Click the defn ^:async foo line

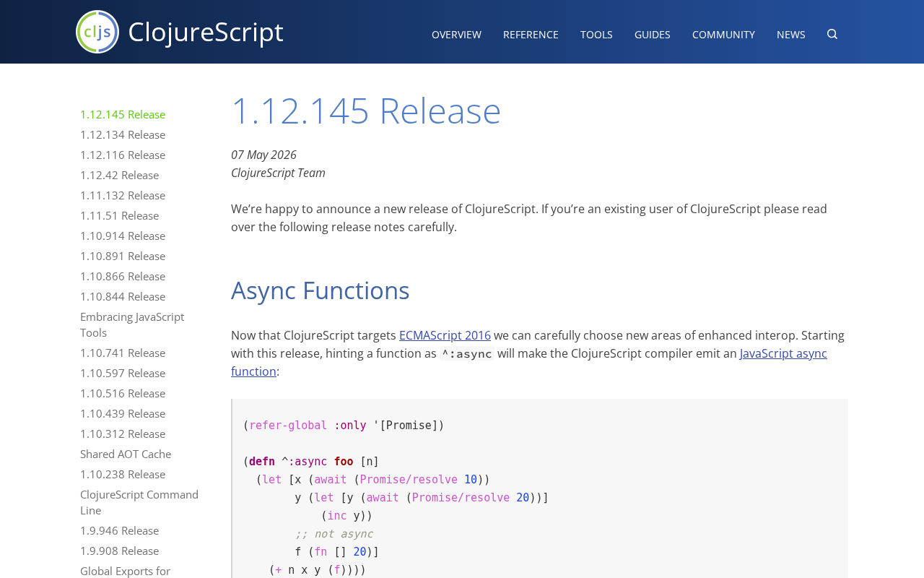[x=311, y=462]
